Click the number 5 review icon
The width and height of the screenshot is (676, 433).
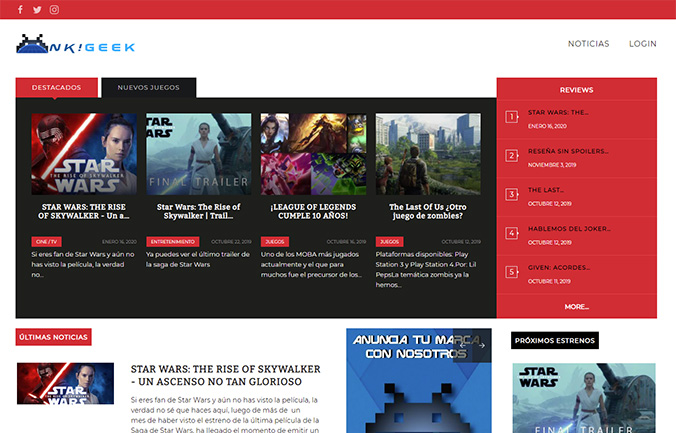coord(512,272)
